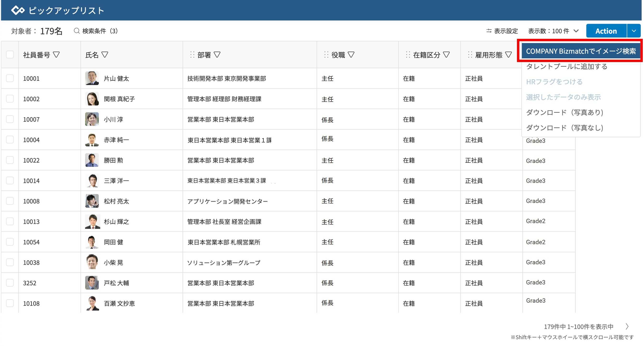This screenshot has width=644, height=346.
Task: Go to next page arrow
Action: [x=627, y=327]
